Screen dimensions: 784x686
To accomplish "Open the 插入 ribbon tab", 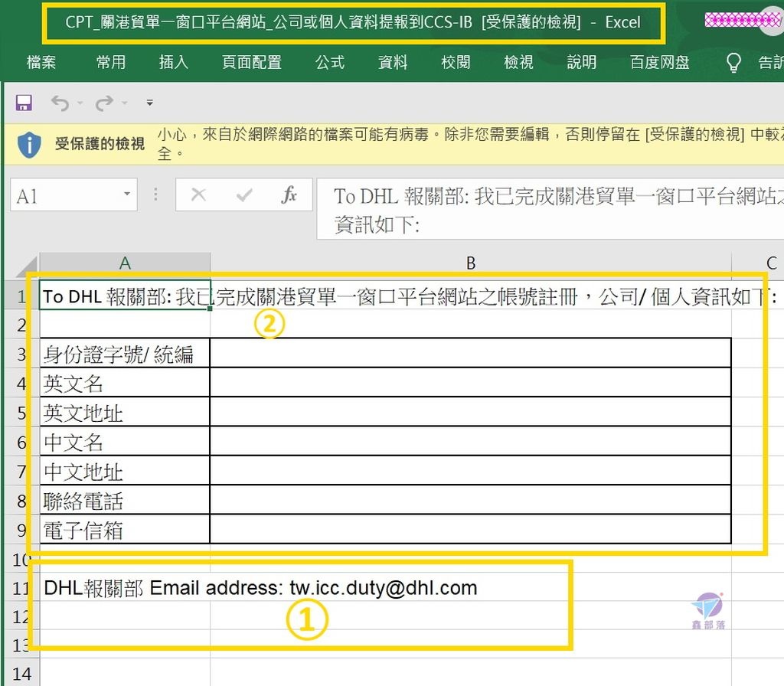I will click(x=174, y=63).
